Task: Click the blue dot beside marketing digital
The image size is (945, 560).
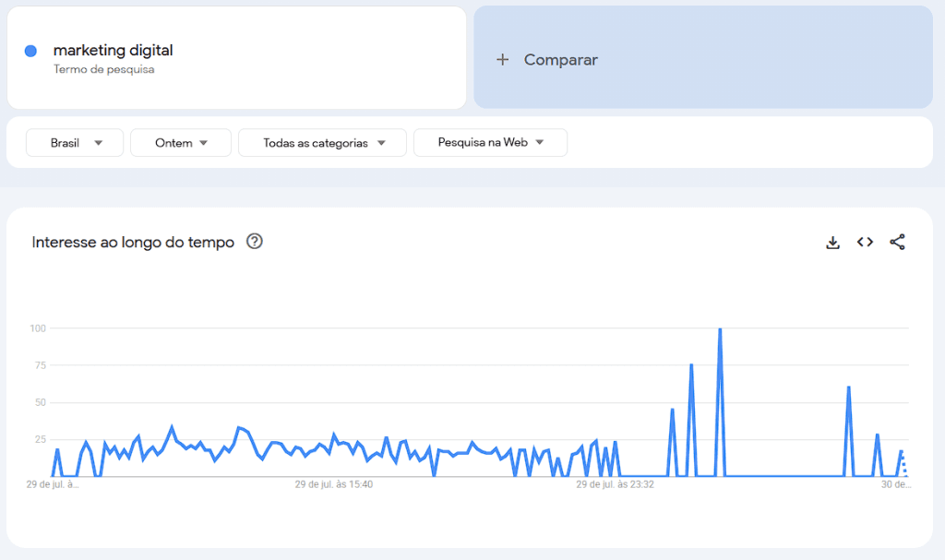Action: (x=29, y=50)
